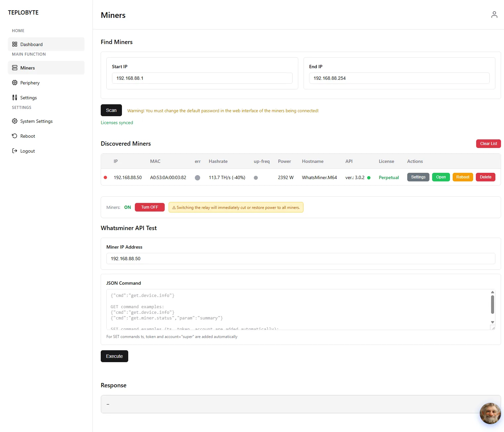Image resolution: width=504 pixels, height=432 pixels.
Task: Click the Start IP input field
Action: coord(202,78)
